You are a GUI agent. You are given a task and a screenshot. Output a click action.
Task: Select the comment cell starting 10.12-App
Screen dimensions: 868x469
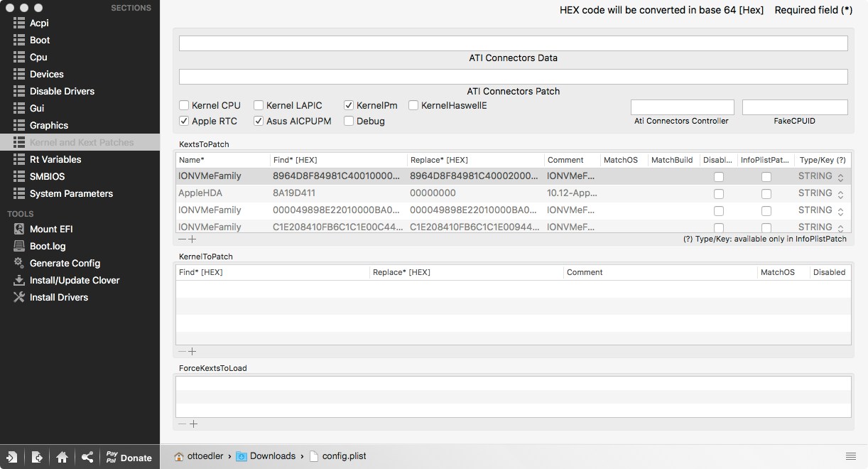tap(573, 193)
